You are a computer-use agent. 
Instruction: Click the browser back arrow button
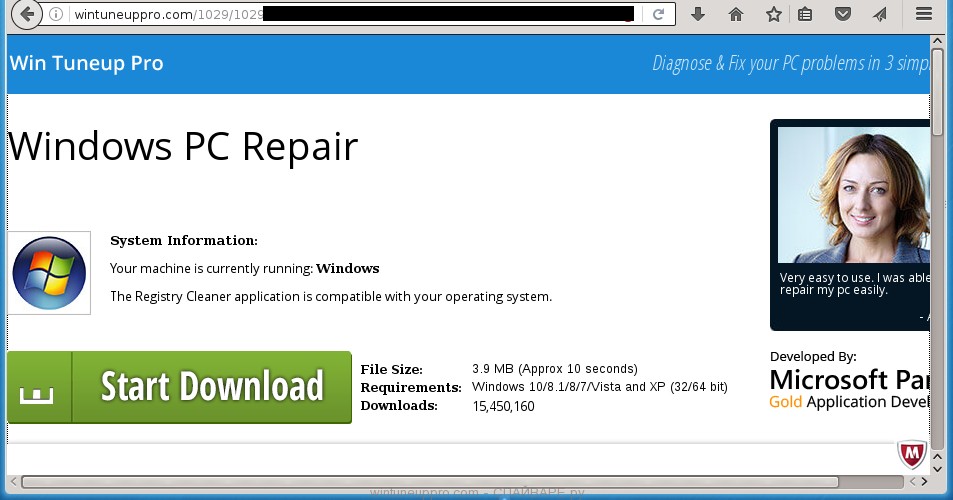[x=24, y=14]
